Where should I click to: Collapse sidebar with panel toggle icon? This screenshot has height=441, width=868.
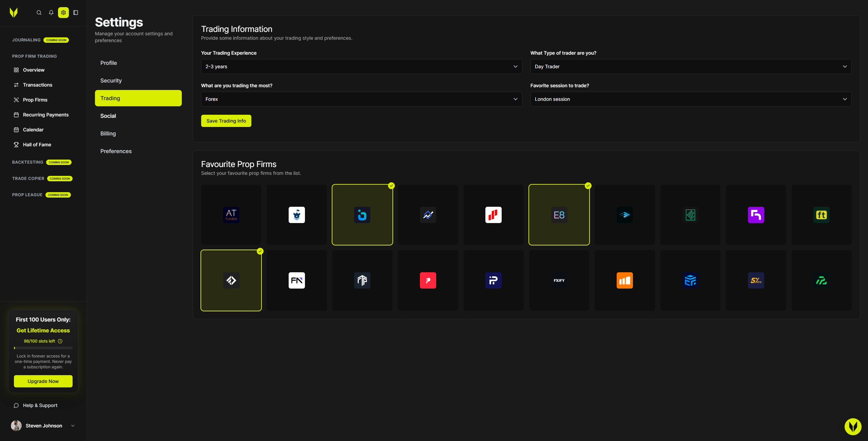pyautogui.click(x=76, y=13)
